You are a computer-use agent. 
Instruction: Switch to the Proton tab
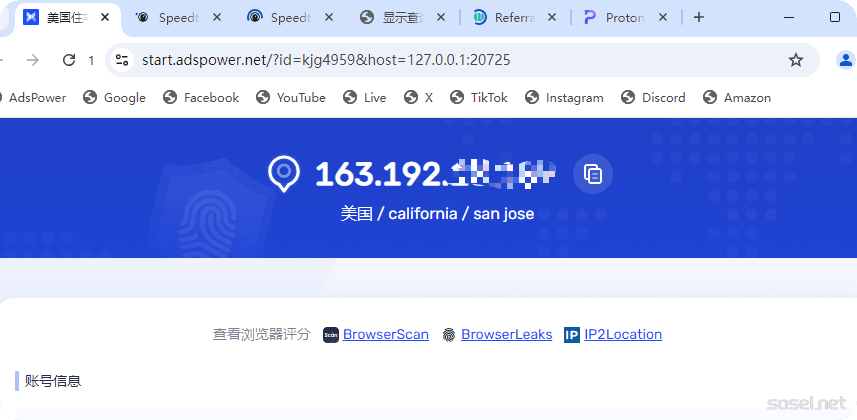(625, 17)
